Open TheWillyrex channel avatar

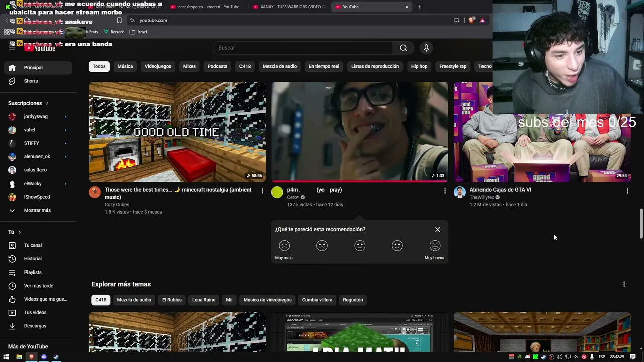pyautogui.click(x=460, y=192)
